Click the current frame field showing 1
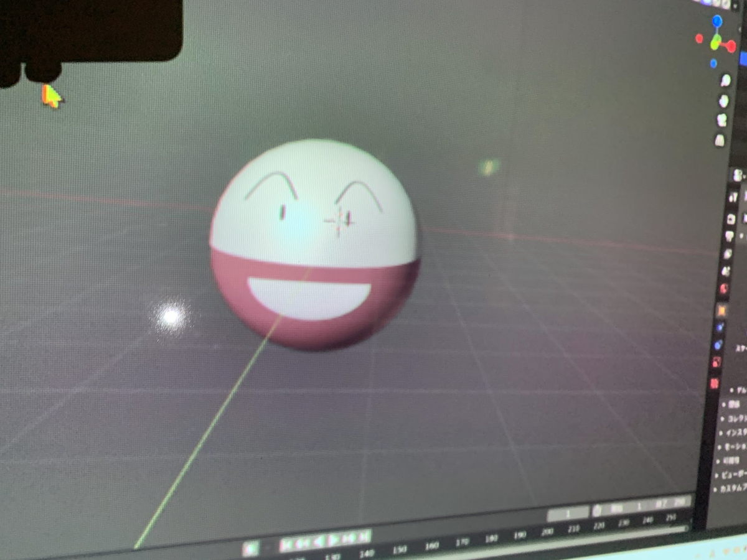This screenshot has height=560, width=747. [568, 514]
